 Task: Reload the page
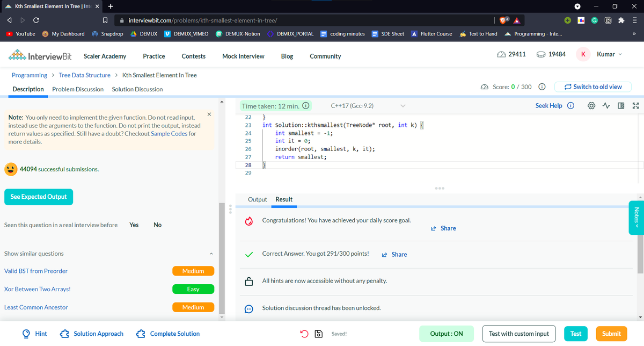35,20
